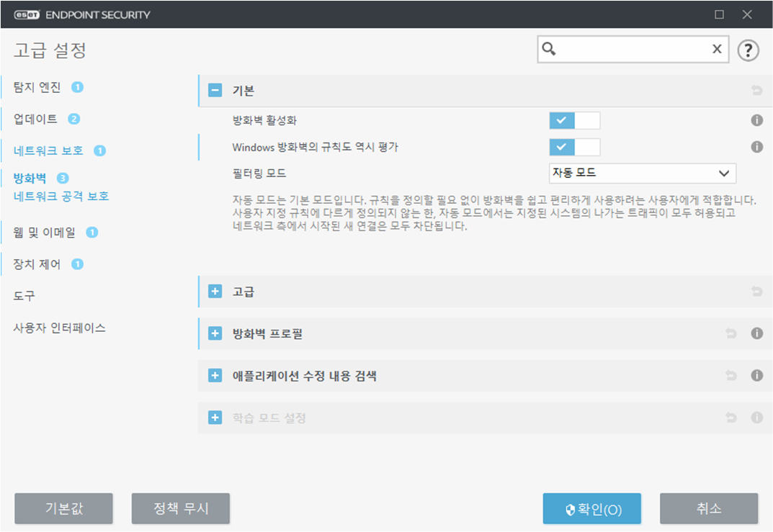Click revert arrow for 애플리케이션 수정 내용 검색
The image size is (773, 532).
tap(731, 375)
